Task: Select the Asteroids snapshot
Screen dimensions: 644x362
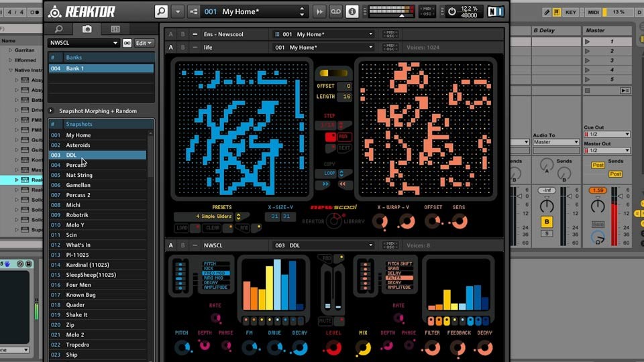Action: [97, 145]
